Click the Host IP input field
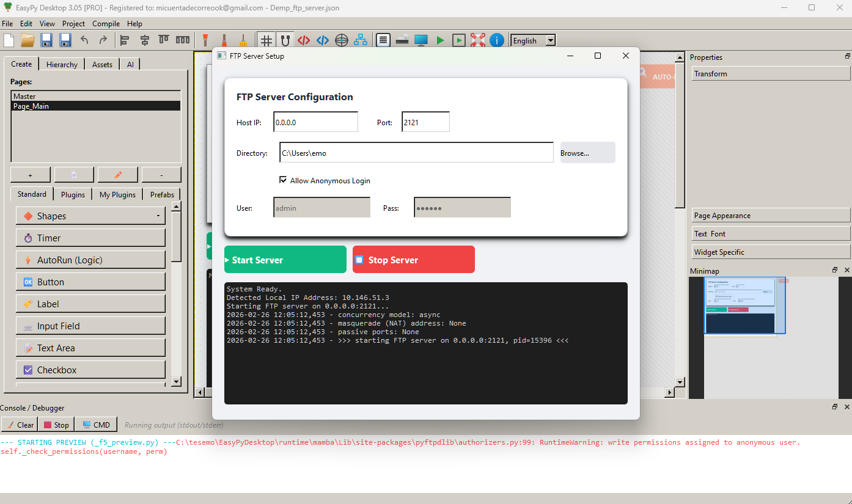 tap(315, 122)
